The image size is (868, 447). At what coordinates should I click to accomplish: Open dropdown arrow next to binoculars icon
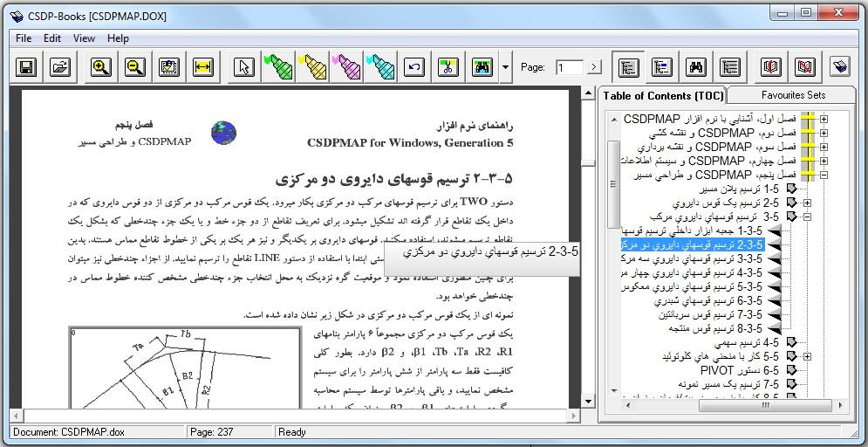click(x=505, y=67)
